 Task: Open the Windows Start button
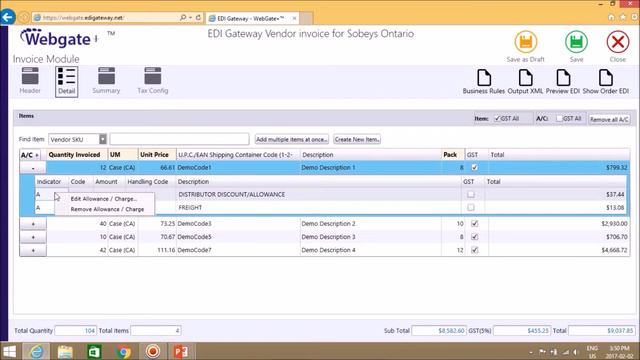[9, 351]
